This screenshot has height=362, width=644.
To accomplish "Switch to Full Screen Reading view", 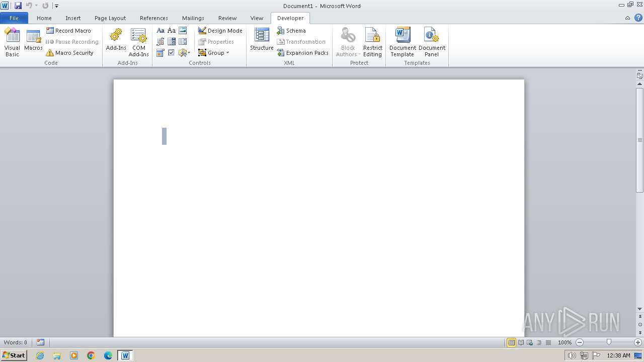I will 521,342.
